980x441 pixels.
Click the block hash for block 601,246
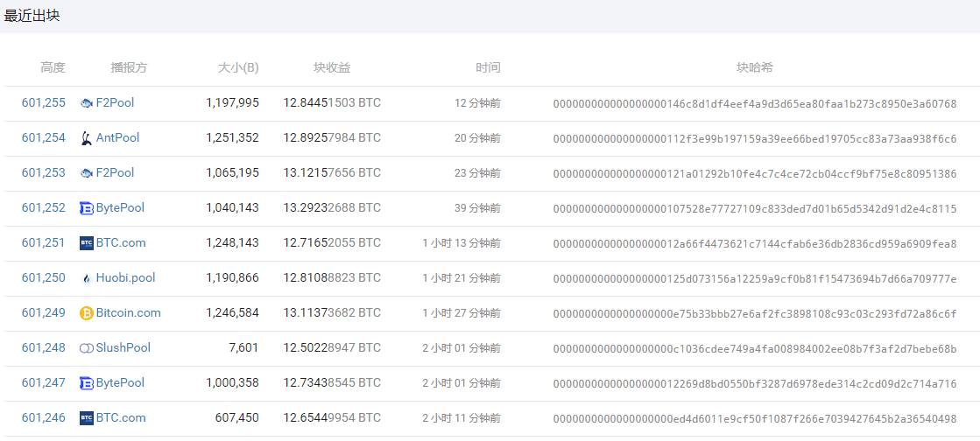pyautogui.click(x=754, y=419)
